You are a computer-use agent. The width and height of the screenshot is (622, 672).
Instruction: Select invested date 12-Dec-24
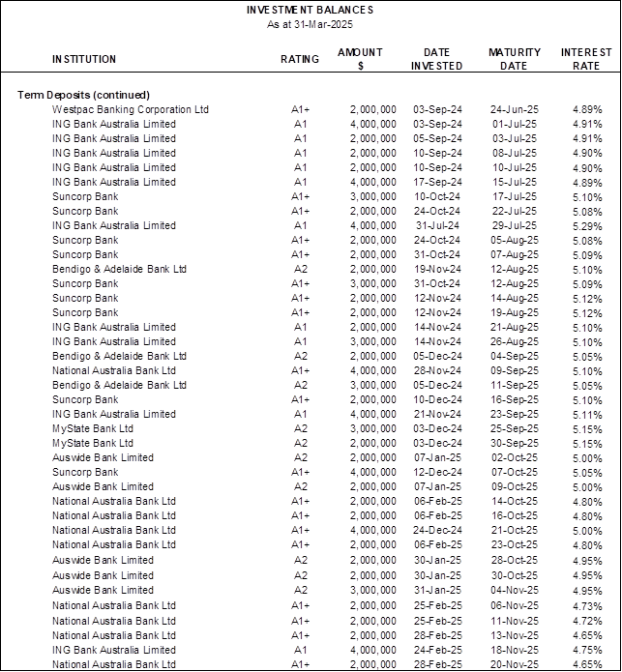click(437, 473)
